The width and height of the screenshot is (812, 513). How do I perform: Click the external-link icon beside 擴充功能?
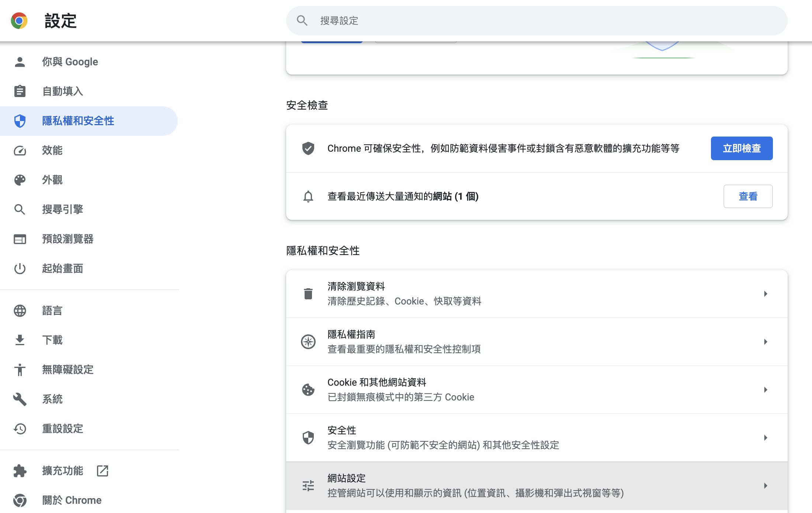102,471
